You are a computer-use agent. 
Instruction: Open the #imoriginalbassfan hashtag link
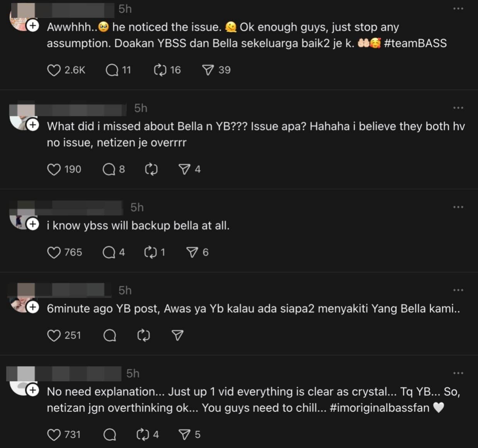pos(380,408)
